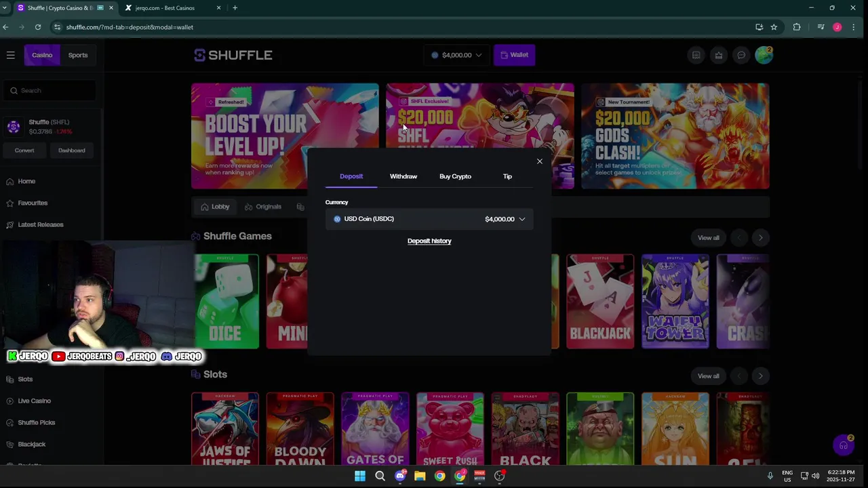Open the USD Coin (USDC) currency dropdown
The image size is (868, 488).
(x=429, y=219)
